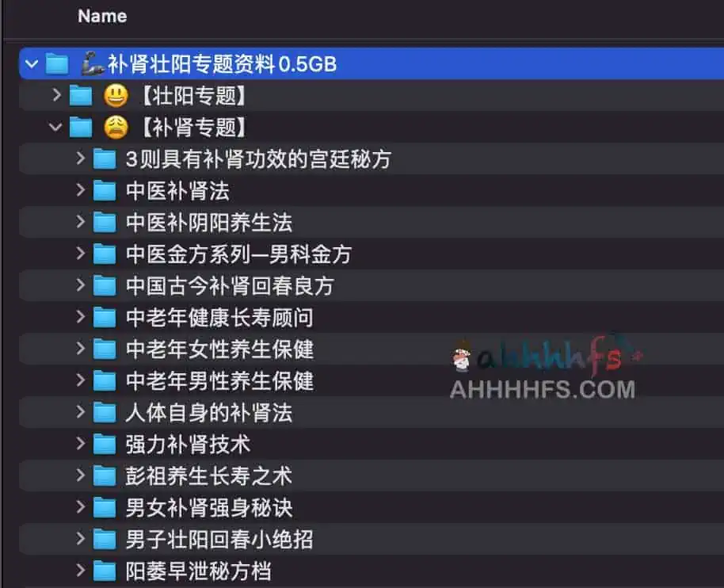Select 中老年女性养生保健 folder name
This screenshot has height=588, width=724.
point(219,349)
